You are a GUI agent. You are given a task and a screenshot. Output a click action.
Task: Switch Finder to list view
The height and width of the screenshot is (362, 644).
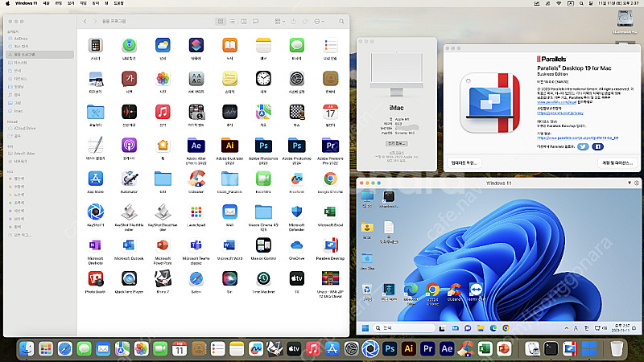click(x=232, y=22)
